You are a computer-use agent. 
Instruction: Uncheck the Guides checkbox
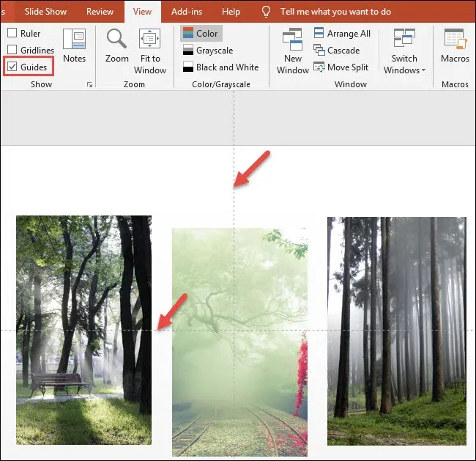[x=12, y=67]
